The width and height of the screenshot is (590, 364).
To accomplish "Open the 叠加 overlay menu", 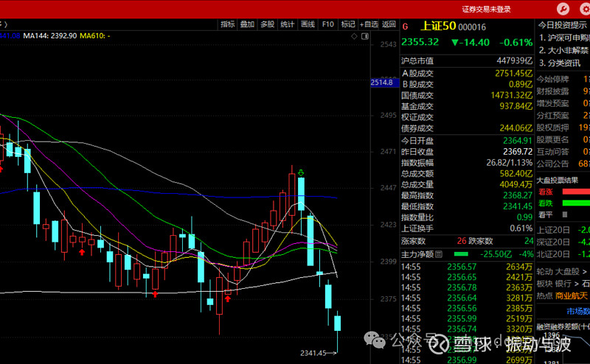I will [247, 24].
